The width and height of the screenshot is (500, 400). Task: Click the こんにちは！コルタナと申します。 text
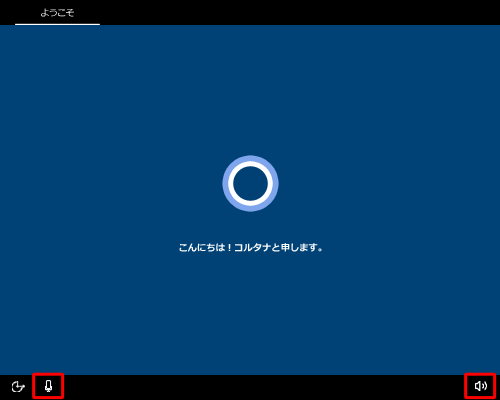(250, 248)
